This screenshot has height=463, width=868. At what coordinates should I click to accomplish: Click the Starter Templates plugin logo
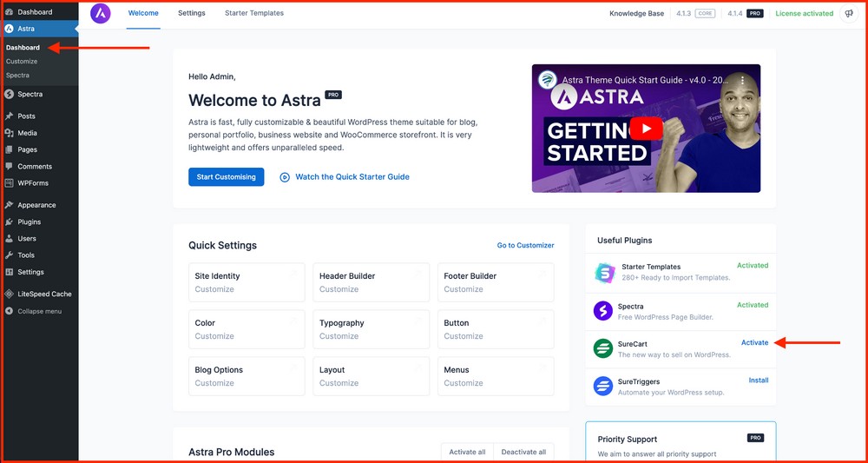(604, 273)
